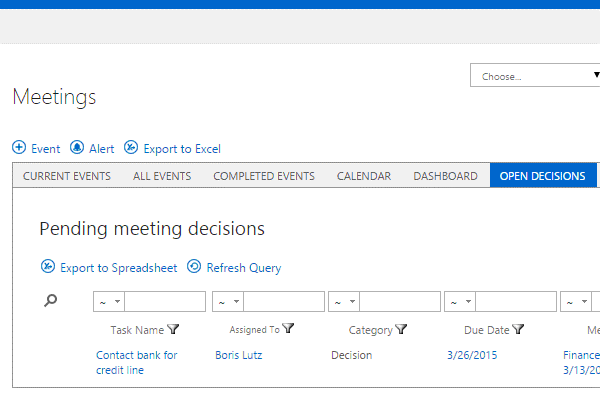Click Export to Excel link

point(182,149)
